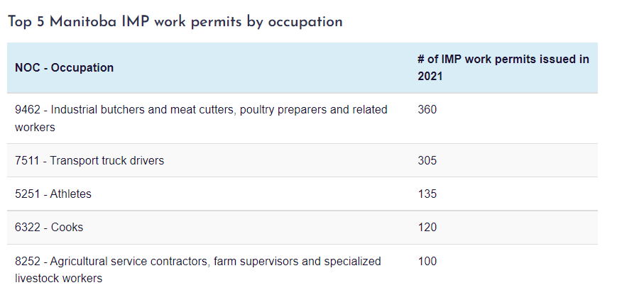The height and width of the screenshot is (290, 644).
Task: Click the word 'occupation' in page heading
Action: coord(305,23)
